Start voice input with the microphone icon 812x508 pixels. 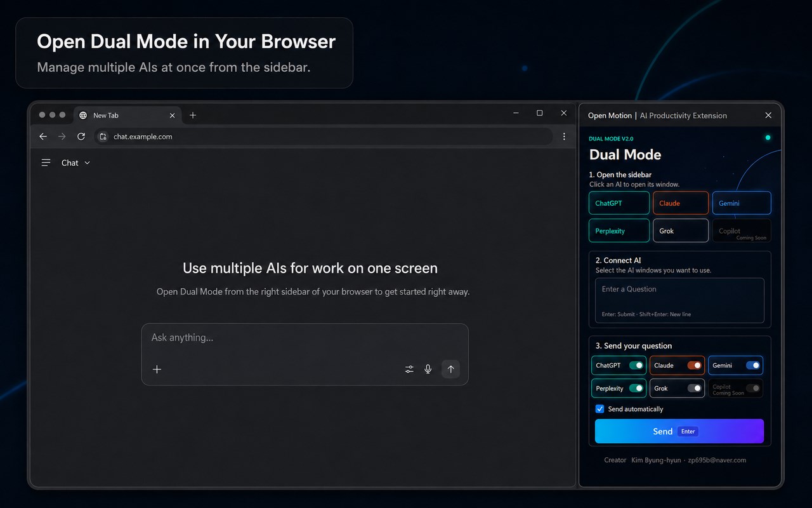[x=428, y=369]
